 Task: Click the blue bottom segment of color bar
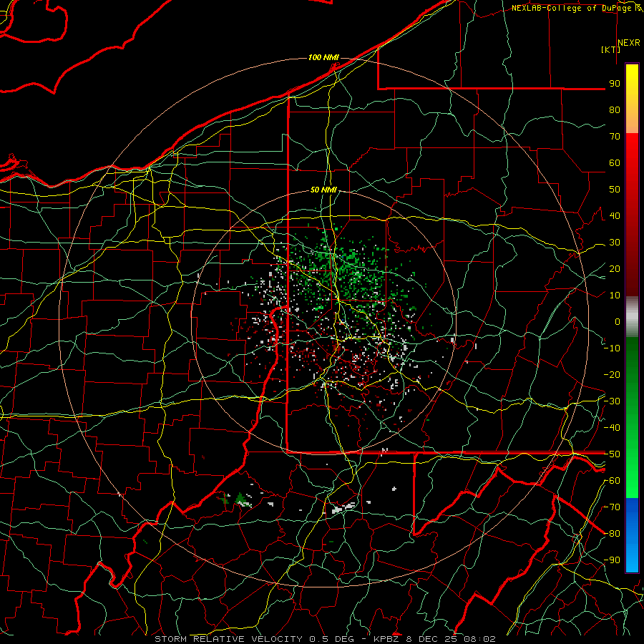click(632, 535)
